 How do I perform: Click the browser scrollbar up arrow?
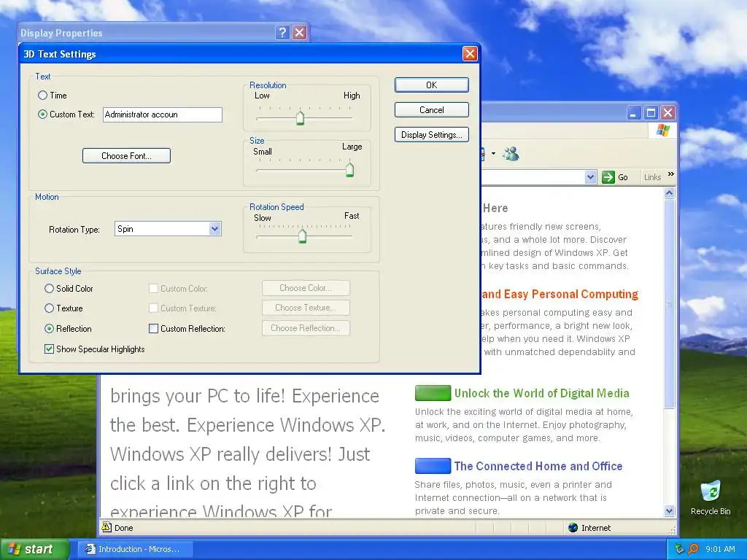pyautogui.click(x=670, y=193)
